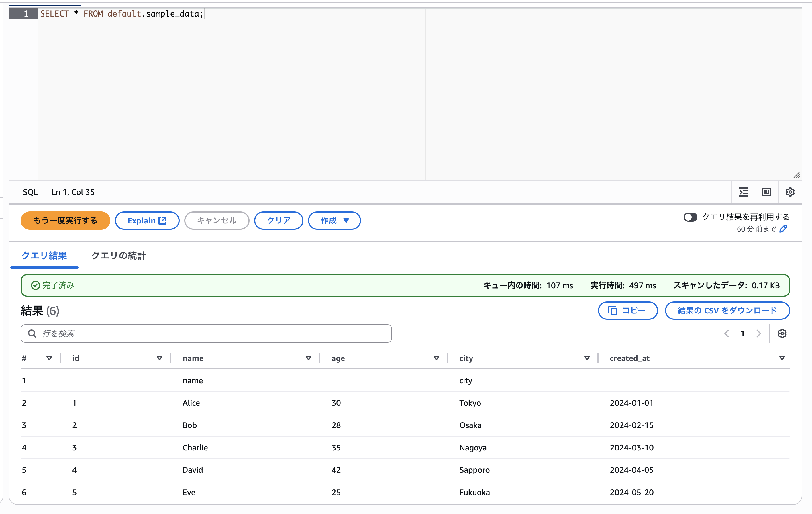Image resolution: width=812 pixels, height=514 pixels.
Task: Click the Alice name cell
Action: coord(191,403)
